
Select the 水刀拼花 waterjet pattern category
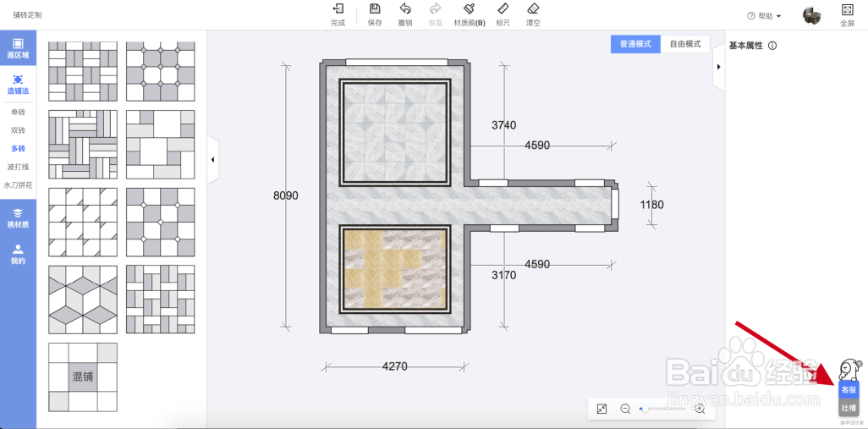(18, 185)
